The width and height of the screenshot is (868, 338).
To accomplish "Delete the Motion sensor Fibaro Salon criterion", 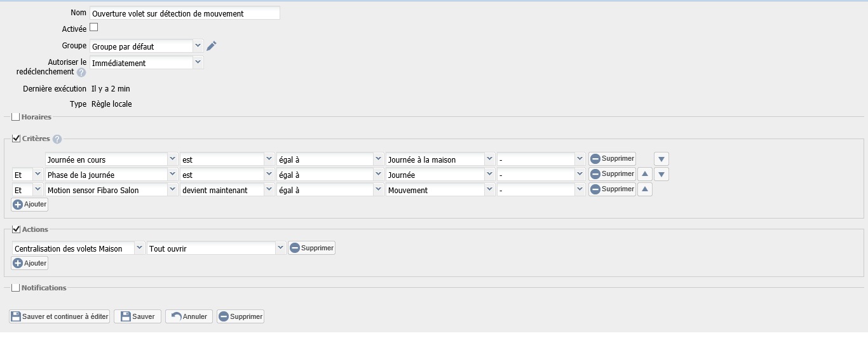I will coord(612,189).
